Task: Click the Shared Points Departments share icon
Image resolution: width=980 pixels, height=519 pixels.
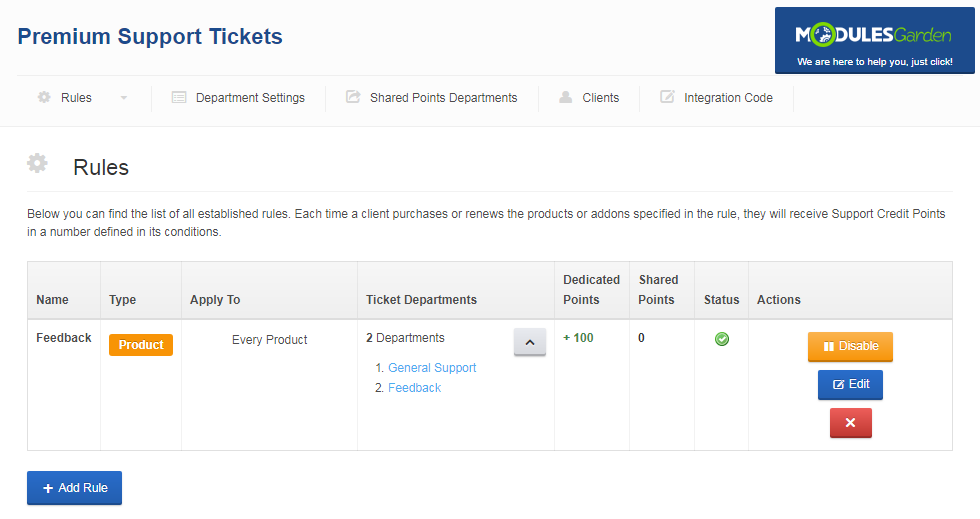Action: [353, 97]
